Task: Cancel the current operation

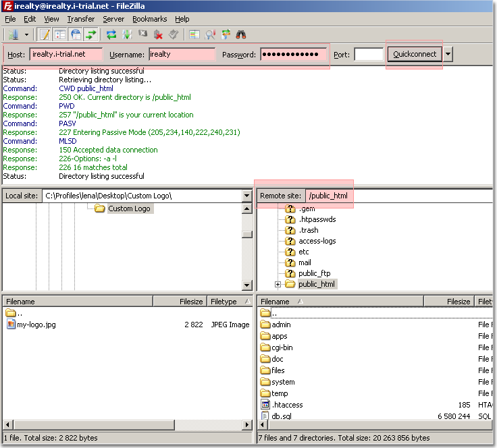Action: (x=142, y=34)
